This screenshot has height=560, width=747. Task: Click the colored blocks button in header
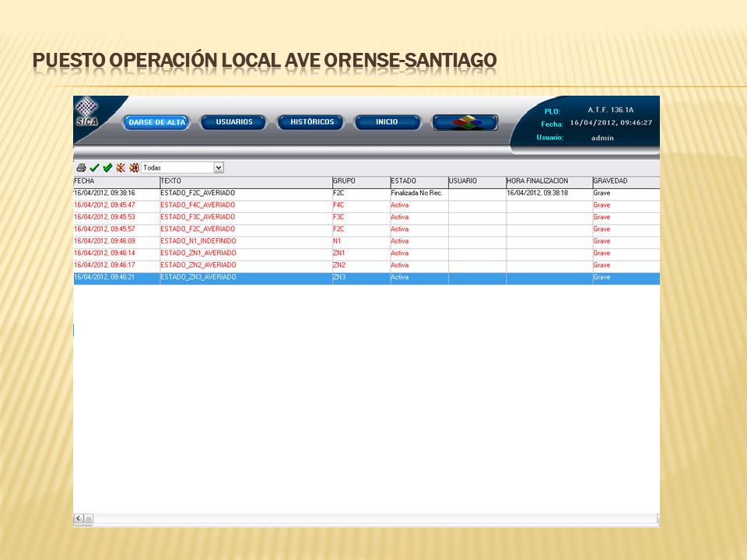pos(465,122)
